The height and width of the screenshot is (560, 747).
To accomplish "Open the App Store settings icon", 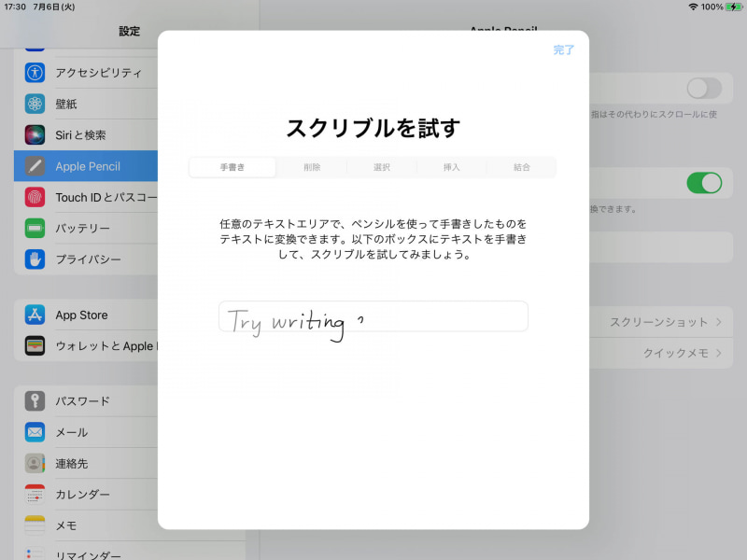I will pos(35,315).
